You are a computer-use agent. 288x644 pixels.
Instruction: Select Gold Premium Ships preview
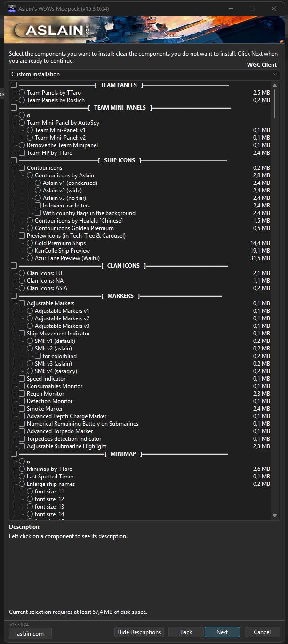(x=30, y=243)
